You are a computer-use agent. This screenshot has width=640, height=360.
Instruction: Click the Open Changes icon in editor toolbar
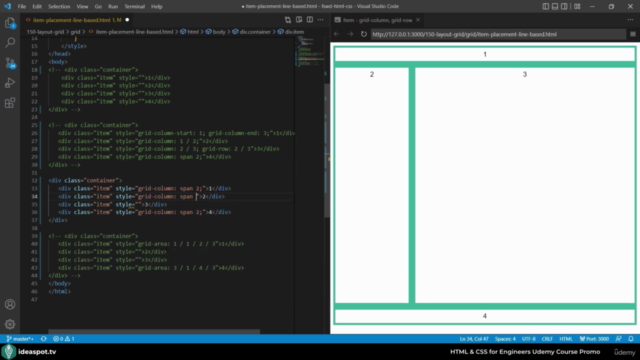[x=288, y=20]
